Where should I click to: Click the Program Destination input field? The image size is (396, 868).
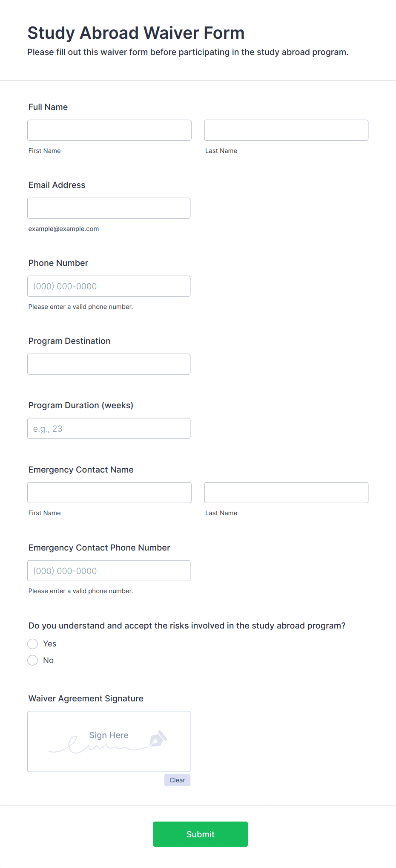[x=109, y=364]
